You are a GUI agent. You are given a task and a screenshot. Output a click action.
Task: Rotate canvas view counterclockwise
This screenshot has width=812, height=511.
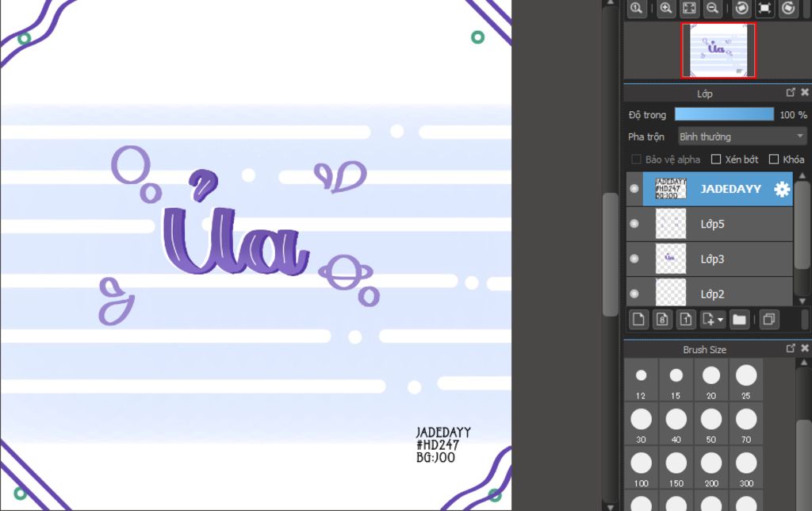(x=742, y=8)
